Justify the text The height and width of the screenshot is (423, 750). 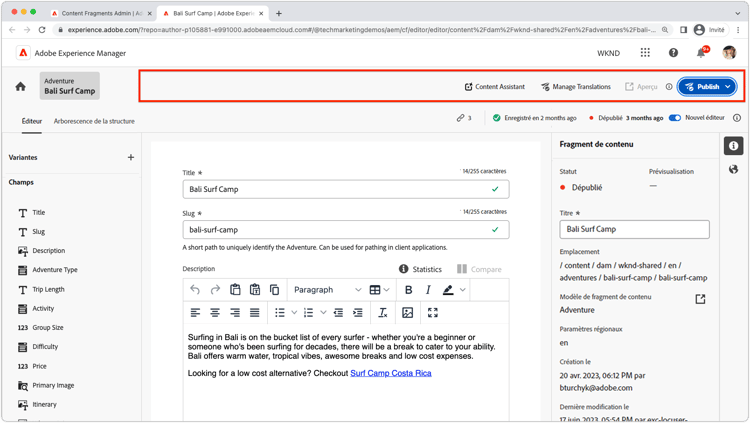tap(254, 312)
